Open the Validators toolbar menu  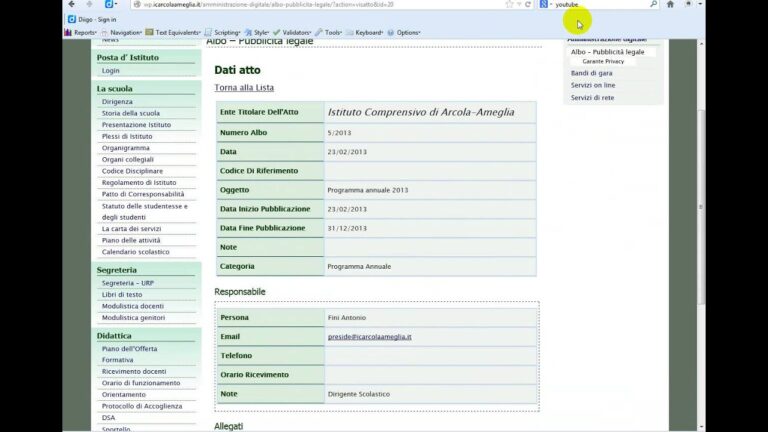pos(292,32)
